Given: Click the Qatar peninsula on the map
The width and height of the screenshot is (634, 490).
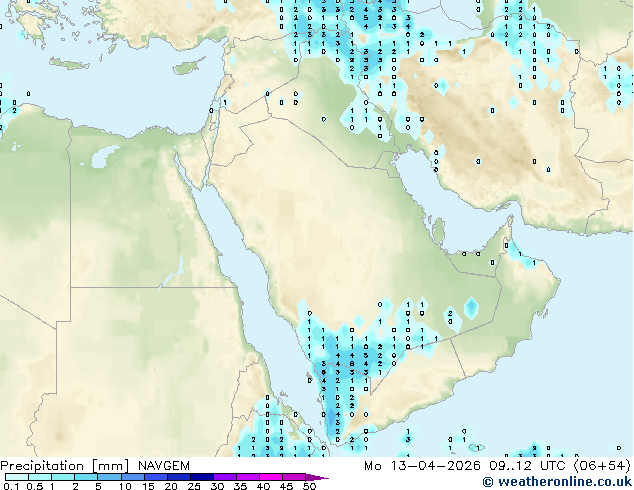Looking at the screenshot, I should (439, 232).
